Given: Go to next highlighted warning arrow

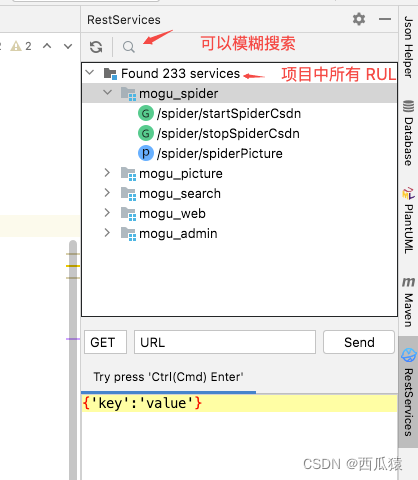Looking at the screenshot, I should point(68,46).
